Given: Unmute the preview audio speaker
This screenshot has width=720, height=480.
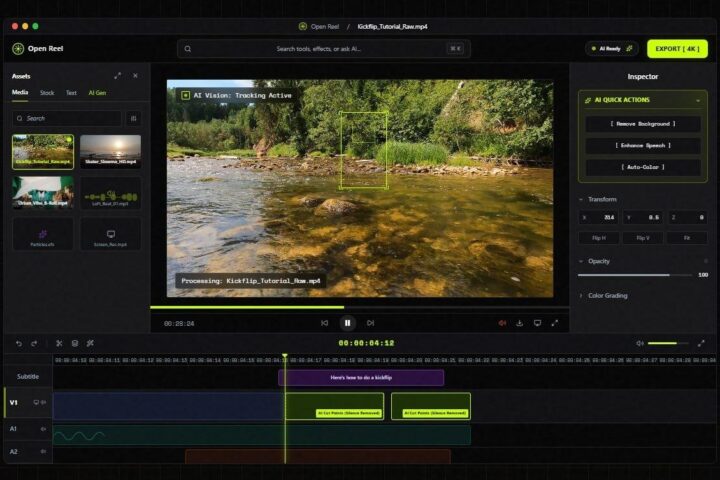Looking at the screenshot, I should (x=502, y=323).
